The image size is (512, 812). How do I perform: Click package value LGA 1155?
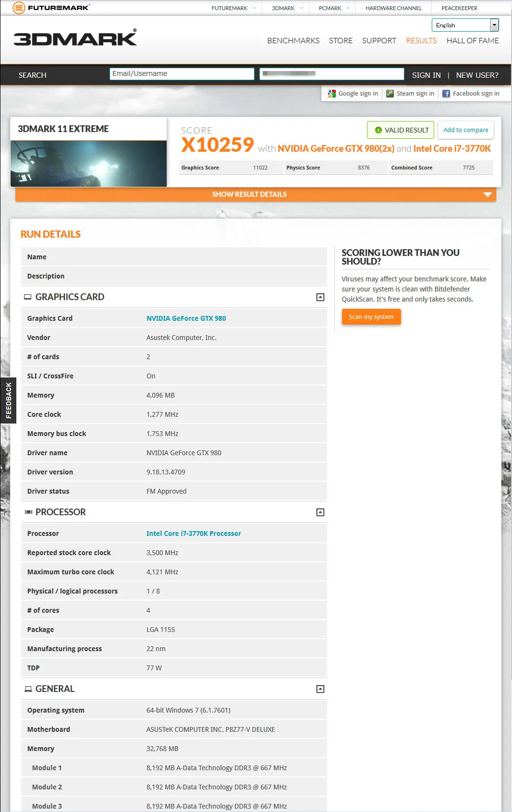(x=161, y=630)
